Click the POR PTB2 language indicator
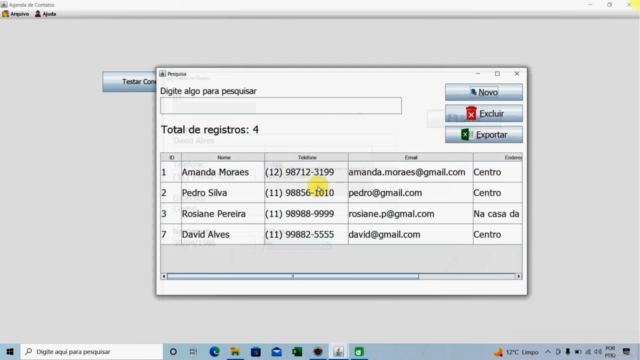Screen dimensions: 640x360 610,352
